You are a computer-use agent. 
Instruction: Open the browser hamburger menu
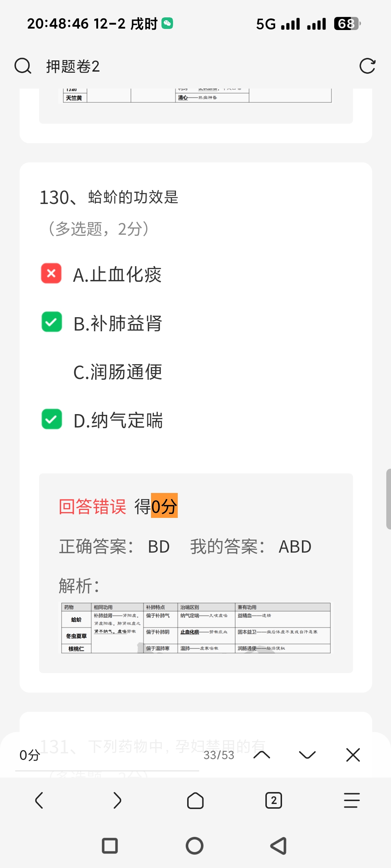(x=352, y=800)
